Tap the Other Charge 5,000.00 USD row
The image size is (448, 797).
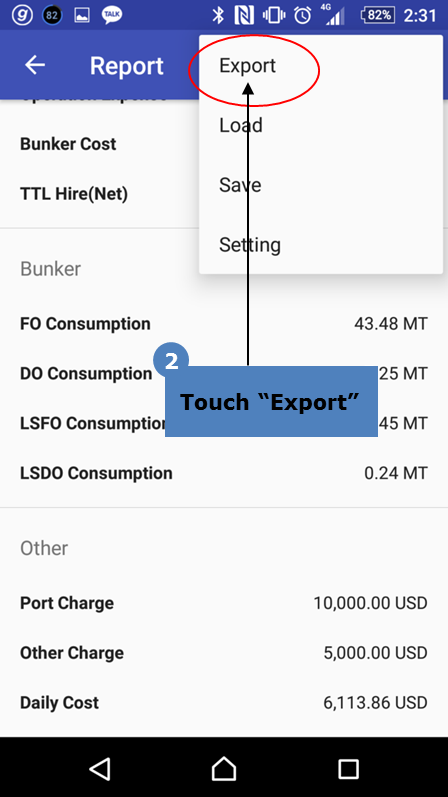[224, 653]
